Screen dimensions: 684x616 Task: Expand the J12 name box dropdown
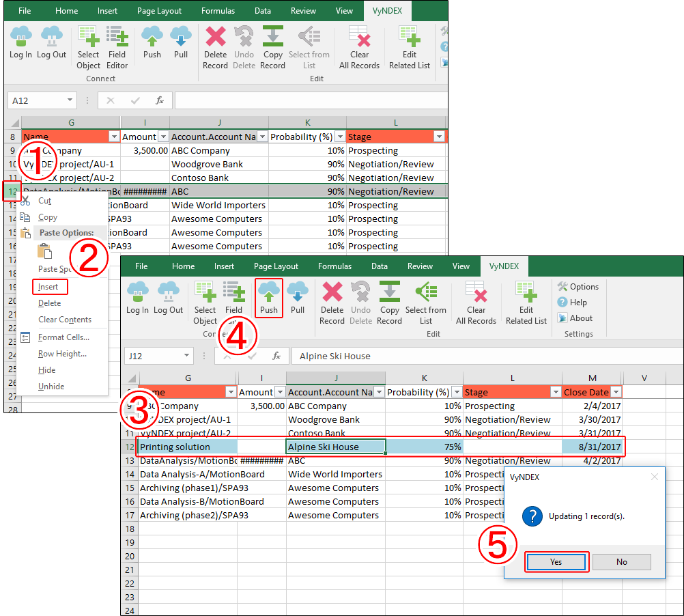click(x=187, y=356)
